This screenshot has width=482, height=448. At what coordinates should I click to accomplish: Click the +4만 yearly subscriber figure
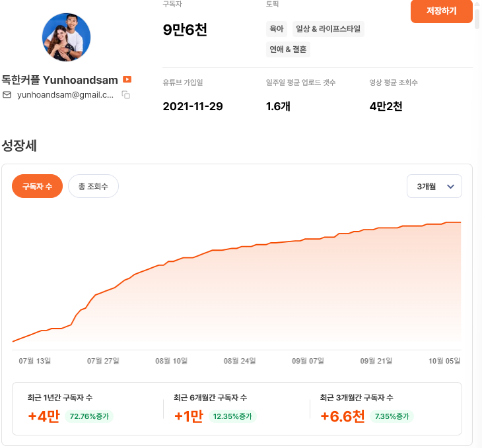(44, 416)
